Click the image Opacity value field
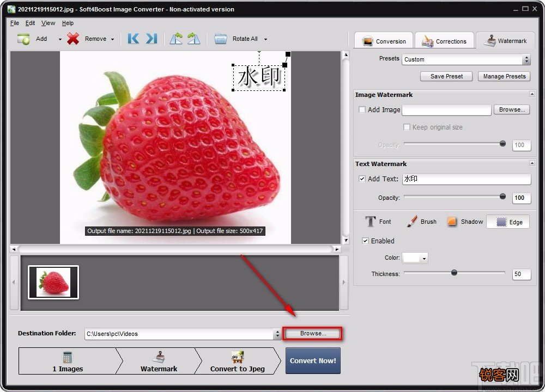 coord(522,145)
